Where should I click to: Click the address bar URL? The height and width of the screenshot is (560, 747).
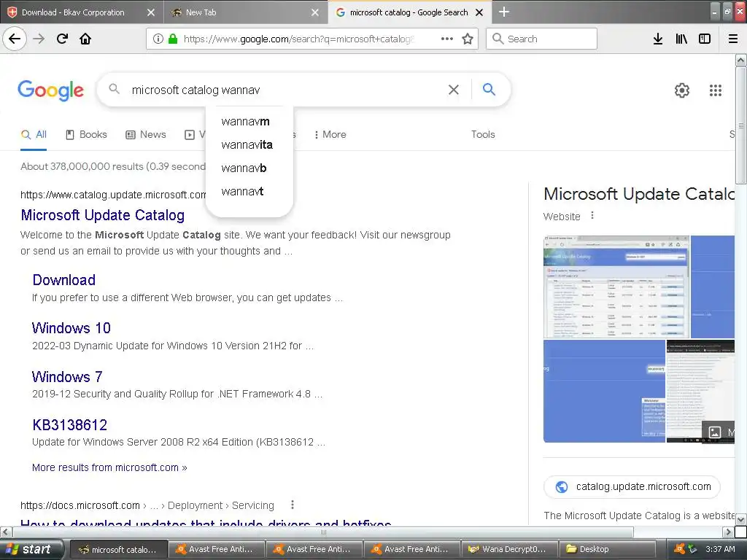coord(299,39)
